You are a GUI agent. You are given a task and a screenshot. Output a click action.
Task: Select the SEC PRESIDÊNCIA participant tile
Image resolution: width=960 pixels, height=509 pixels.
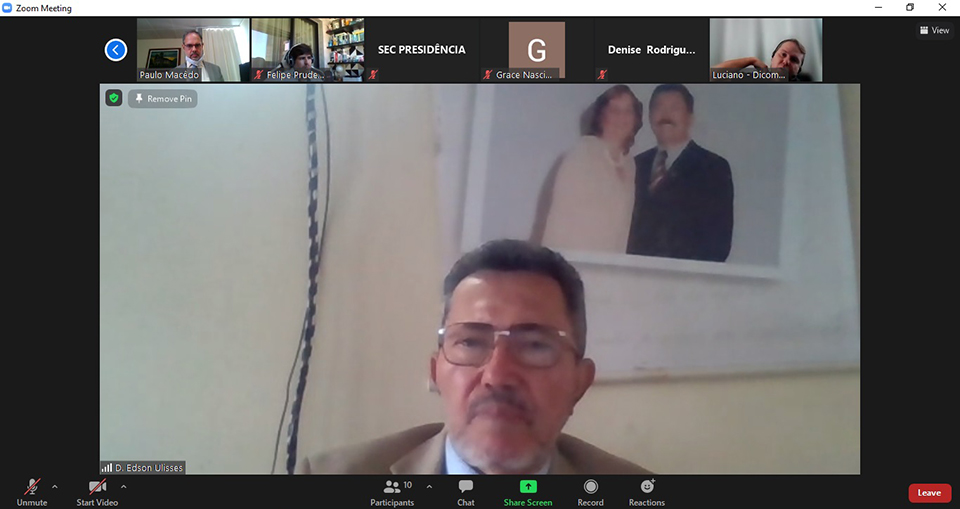click(x=421, y=50)
